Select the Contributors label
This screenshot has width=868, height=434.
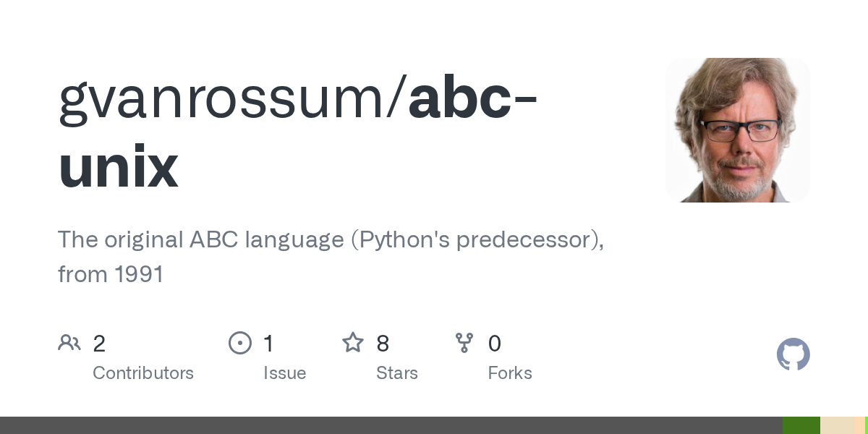click(x=143, y=373)
